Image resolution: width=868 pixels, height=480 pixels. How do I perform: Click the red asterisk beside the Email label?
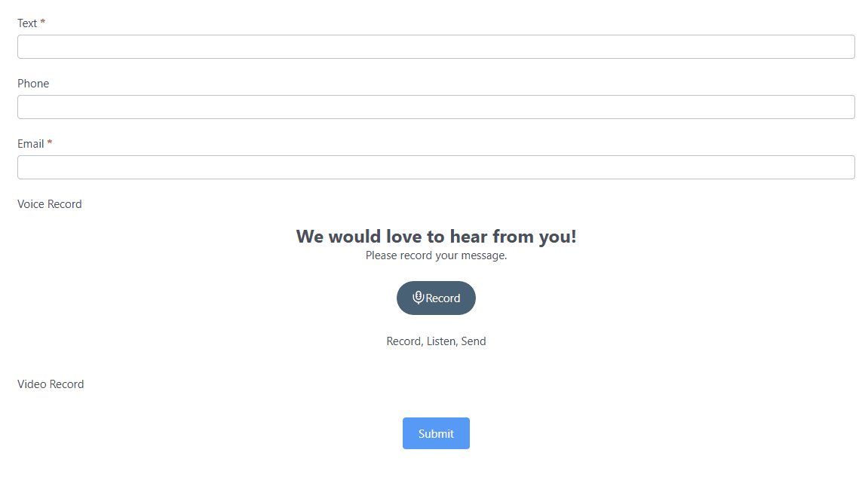point(50,142)
